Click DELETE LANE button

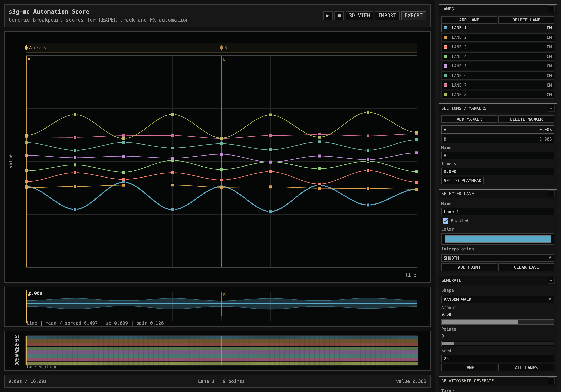coord(526,20)
